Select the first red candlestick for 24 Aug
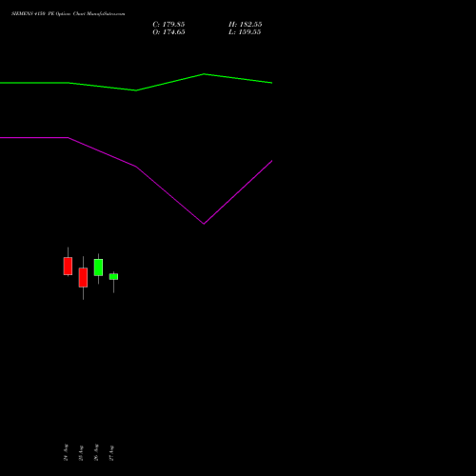Screen dimensions: 476x476 [x=68, y=266]
